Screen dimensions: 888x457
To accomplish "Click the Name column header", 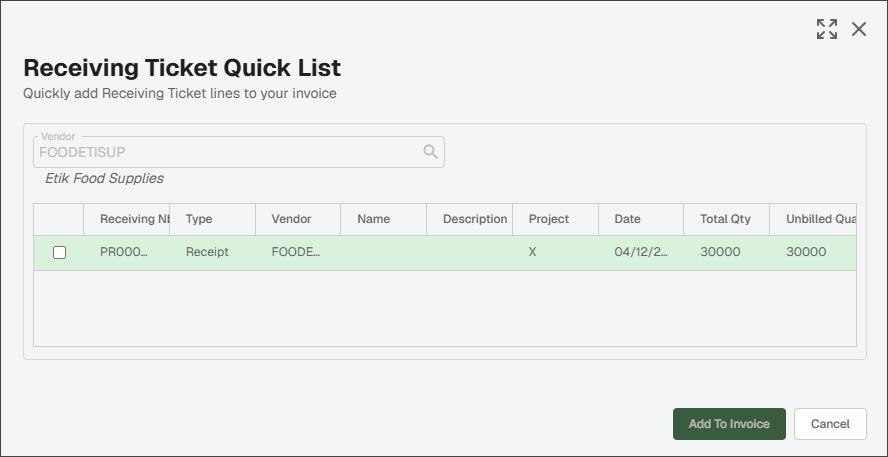I will [x=383, y=219].
